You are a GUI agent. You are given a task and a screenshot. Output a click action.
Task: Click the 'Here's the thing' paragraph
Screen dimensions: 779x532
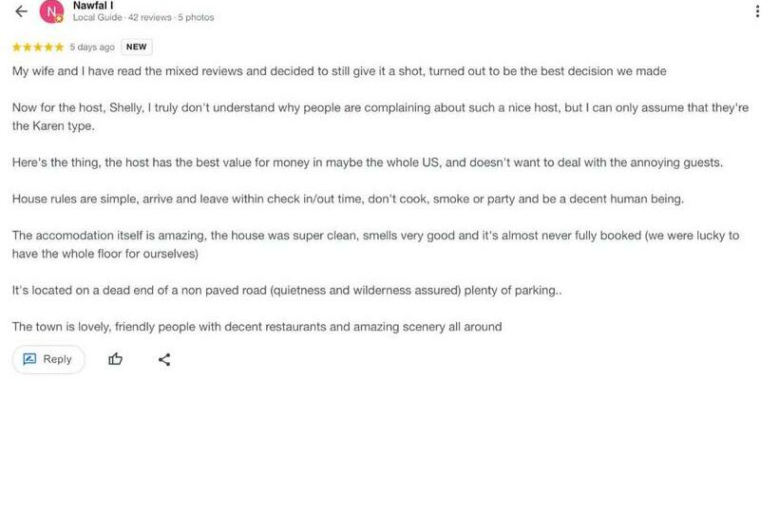coord(368,162)
